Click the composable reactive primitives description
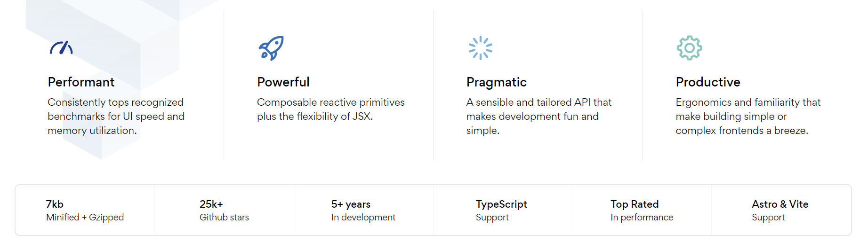 coord(330,109)
